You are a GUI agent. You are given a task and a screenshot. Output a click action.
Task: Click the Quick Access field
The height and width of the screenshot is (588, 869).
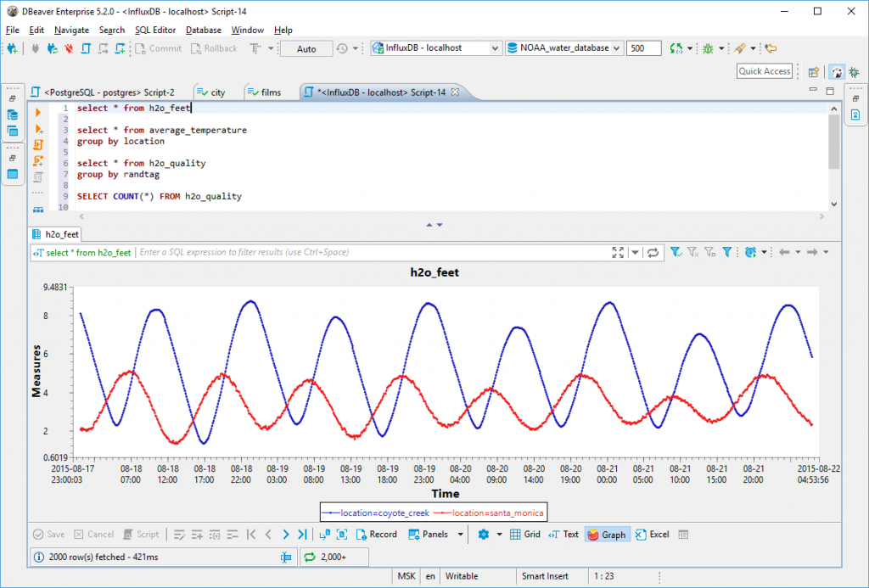765,71
